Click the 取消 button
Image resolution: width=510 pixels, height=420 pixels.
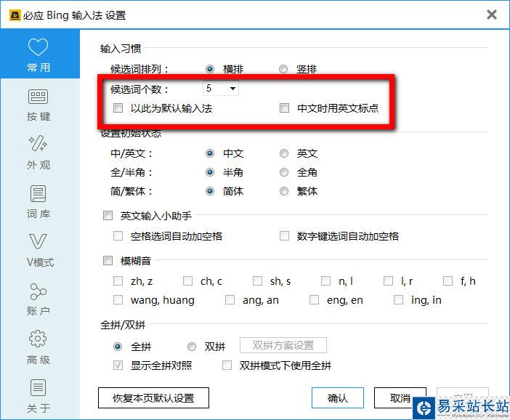(400, 397)
